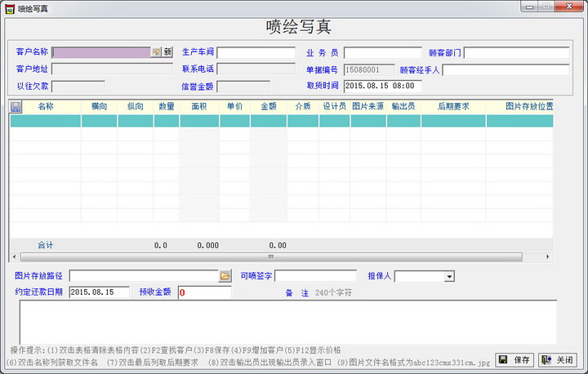Click the 约定还款日期 date field
Screen dimensions: 588x374
[100, 292]
